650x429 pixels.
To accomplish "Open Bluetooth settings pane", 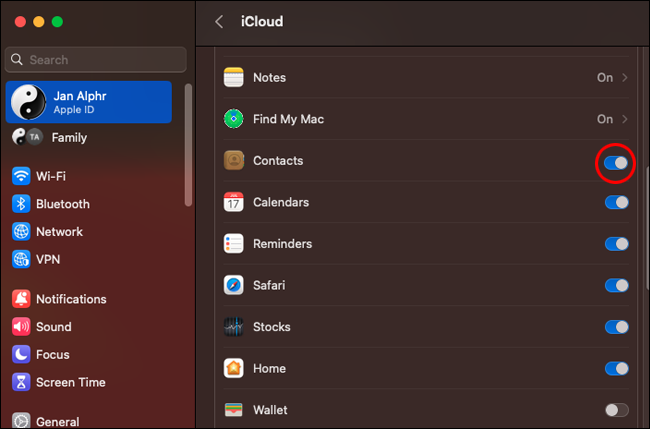I will point(89,204).
